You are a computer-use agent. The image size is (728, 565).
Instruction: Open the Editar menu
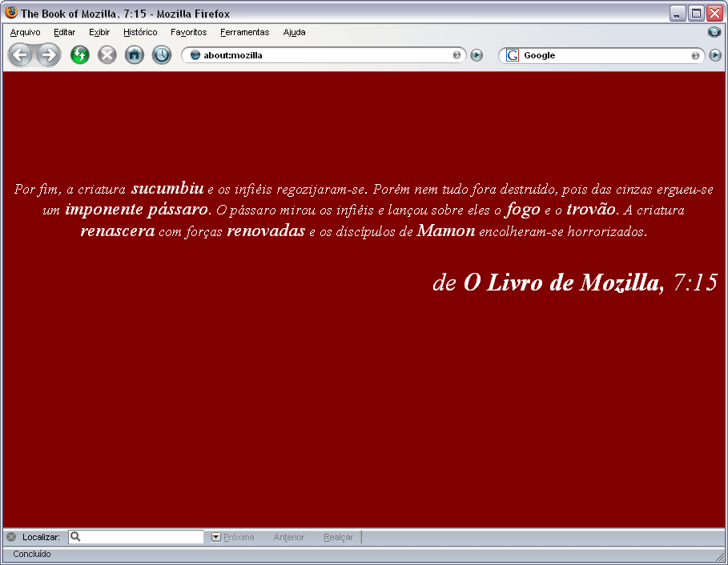[65, 32]
